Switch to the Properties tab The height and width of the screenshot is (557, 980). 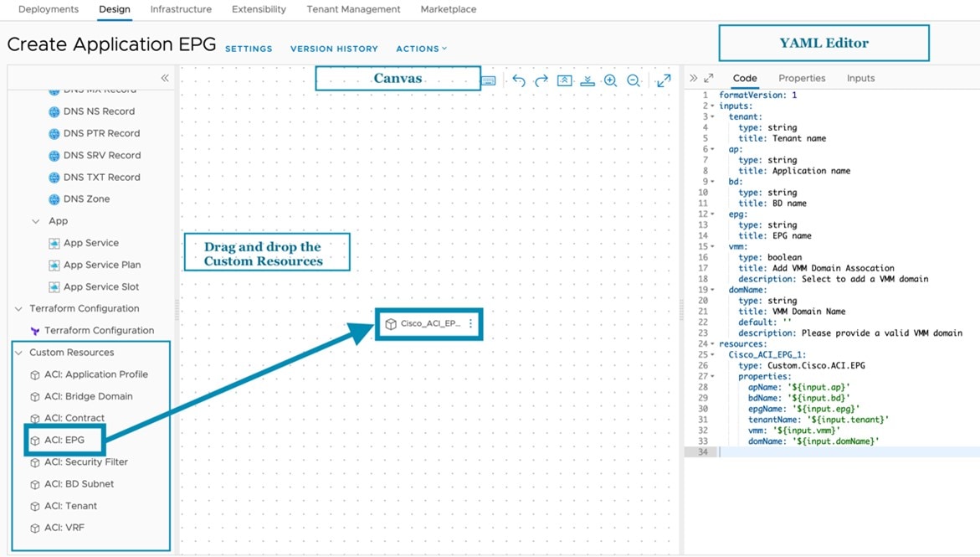pos(802,78)
